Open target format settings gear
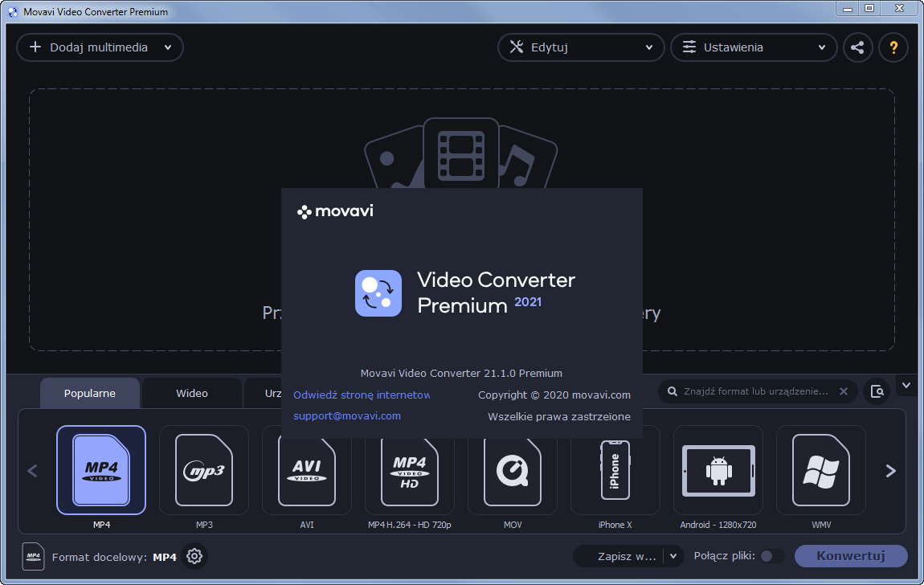Image resolution: width=924 pixels, height=585 pixels. click(x=194, y=556)
